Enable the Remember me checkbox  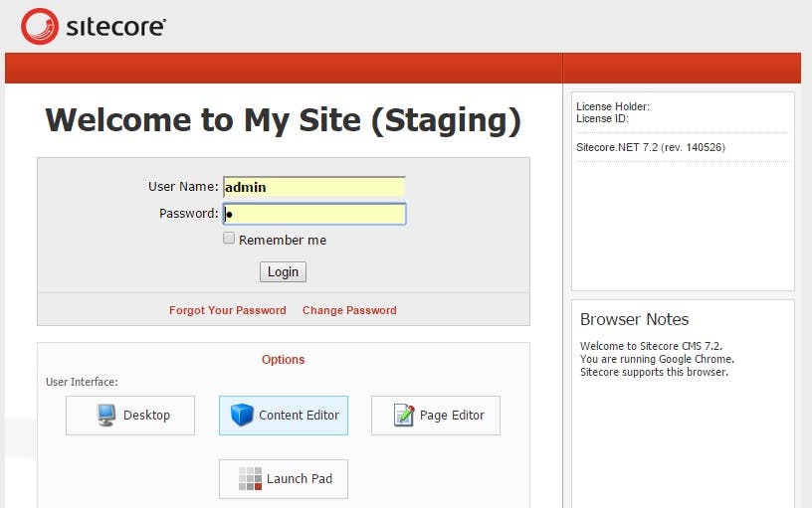(229, 238)
